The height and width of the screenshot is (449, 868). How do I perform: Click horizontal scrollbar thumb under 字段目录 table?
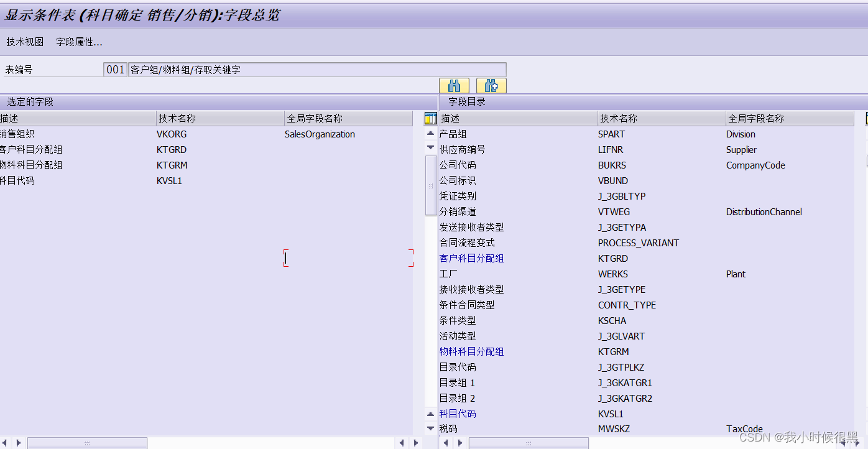coord(529,443)
